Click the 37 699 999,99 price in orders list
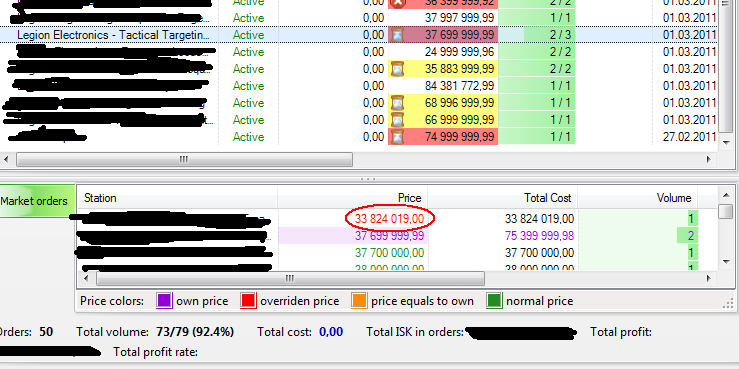The width and height of the screenshot is (739, 369). pos(460,35)
